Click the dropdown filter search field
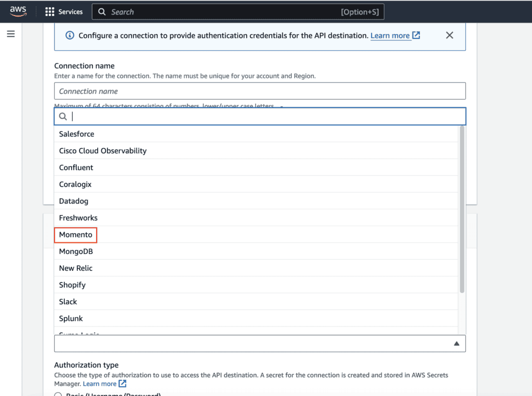This screenshot has width=532, height=396. click(260, 116)
